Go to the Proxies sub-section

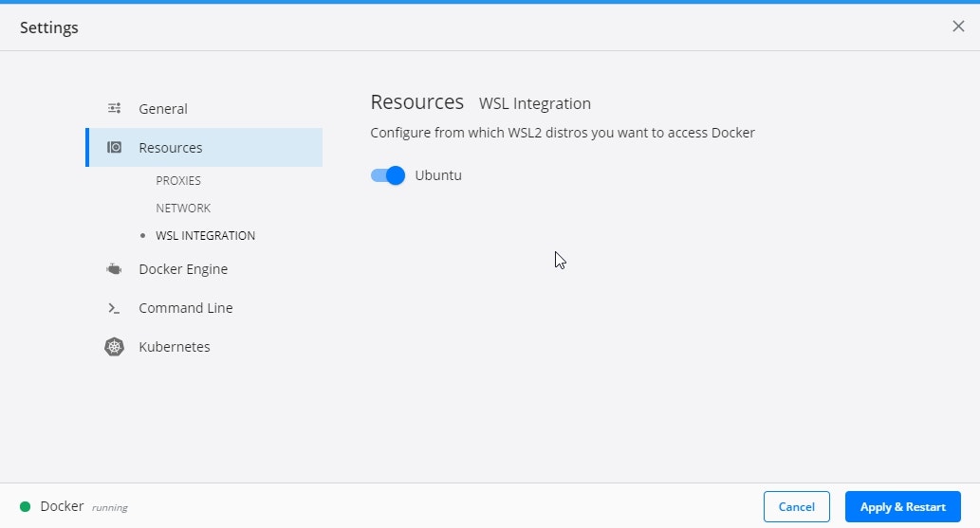(x=178, y=181)
